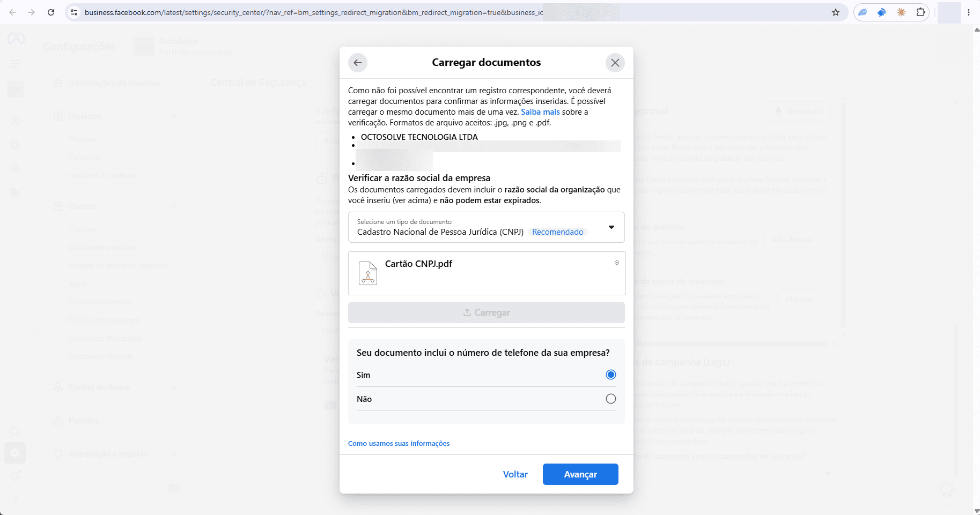Open Contas do WhatsApp in the menu
The height and width of the screenshot is (515, 980).
click(105, 339)
